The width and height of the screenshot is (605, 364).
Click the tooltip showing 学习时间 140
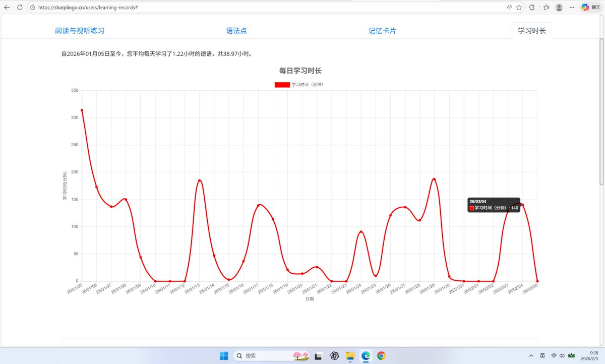tap(494, 205)
